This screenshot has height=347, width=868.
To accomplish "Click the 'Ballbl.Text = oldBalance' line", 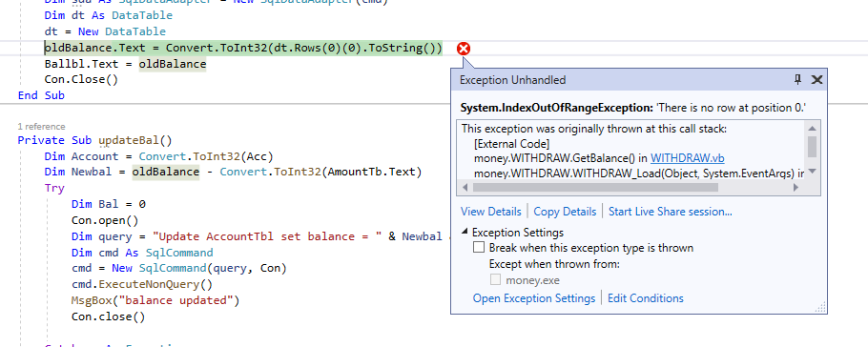I will [125, 64].
